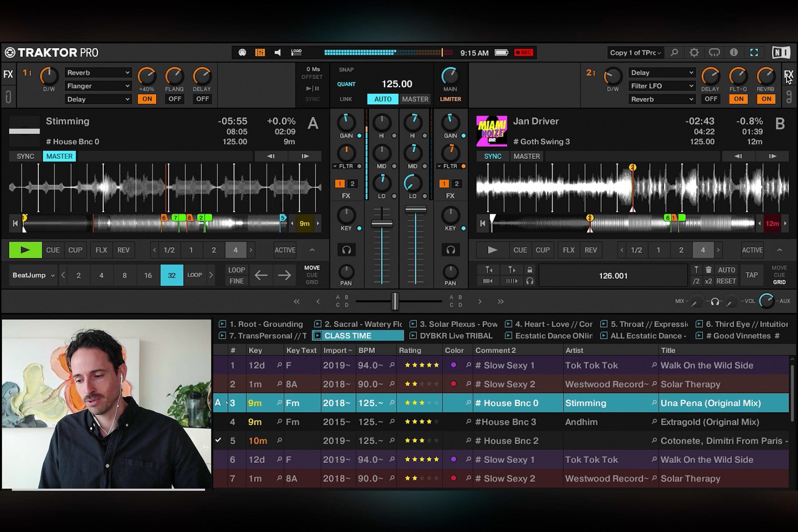Enable SNAP mode in the mixer
Viewport: 798px width, 532px height.
click(346, 70)
